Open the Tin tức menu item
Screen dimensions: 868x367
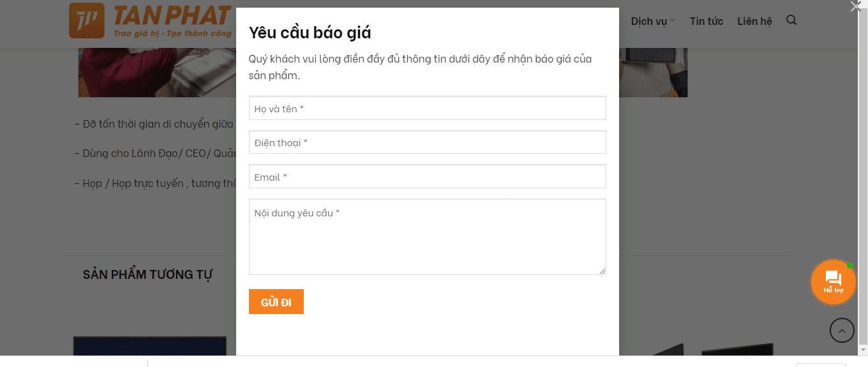tap(706, 21)
